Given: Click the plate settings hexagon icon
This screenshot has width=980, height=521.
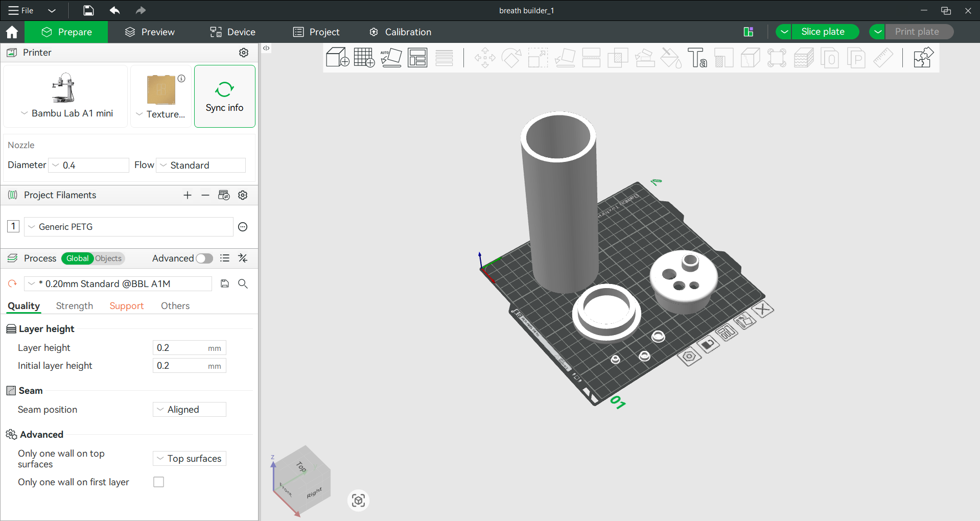Looking at the screenshot, I should (689, 356).
